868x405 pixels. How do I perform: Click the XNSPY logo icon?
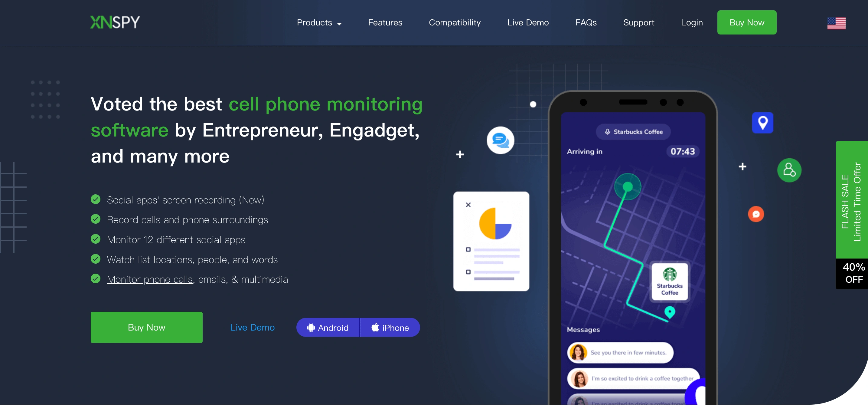click(115, 22)
